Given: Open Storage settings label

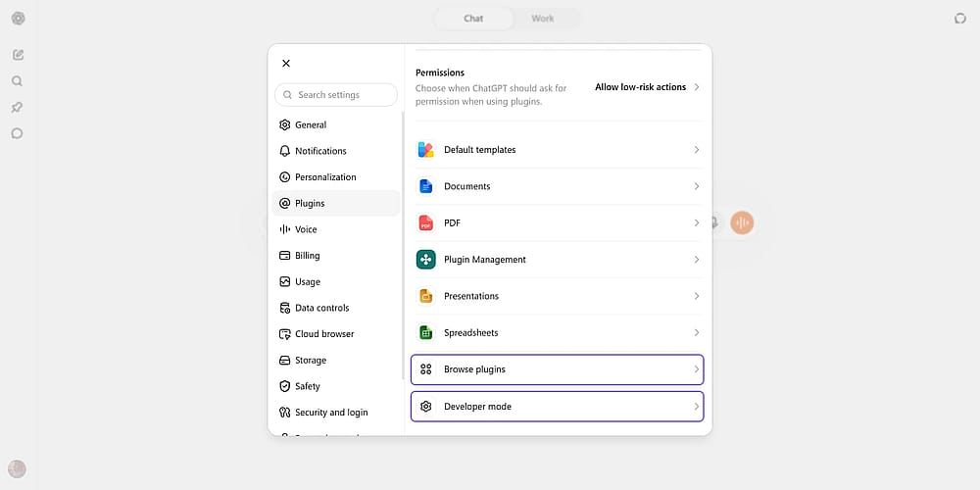Looking at the screenshot, I should pyautogui.click(x=311, y=361).
